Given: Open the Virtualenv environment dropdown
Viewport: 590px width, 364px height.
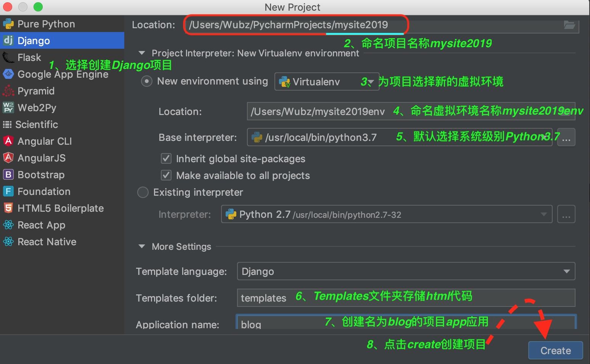Looking at the screenshot, I should 327,81.
